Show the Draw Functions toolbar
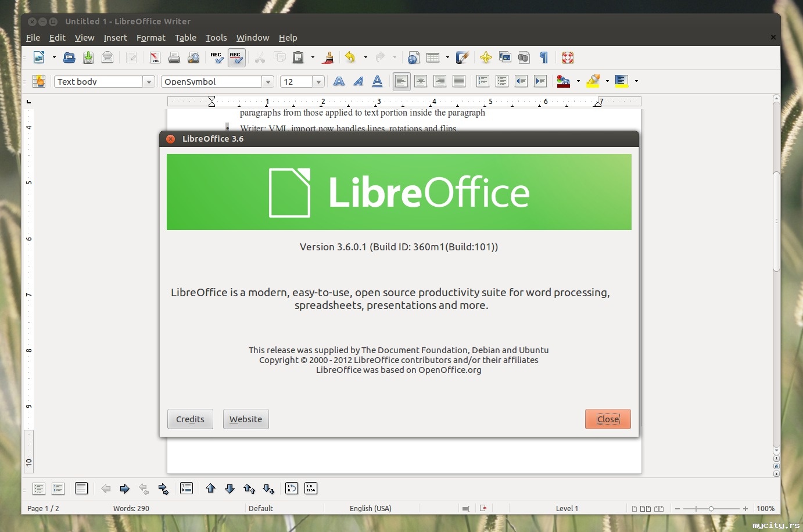 (x=463, y=57)
